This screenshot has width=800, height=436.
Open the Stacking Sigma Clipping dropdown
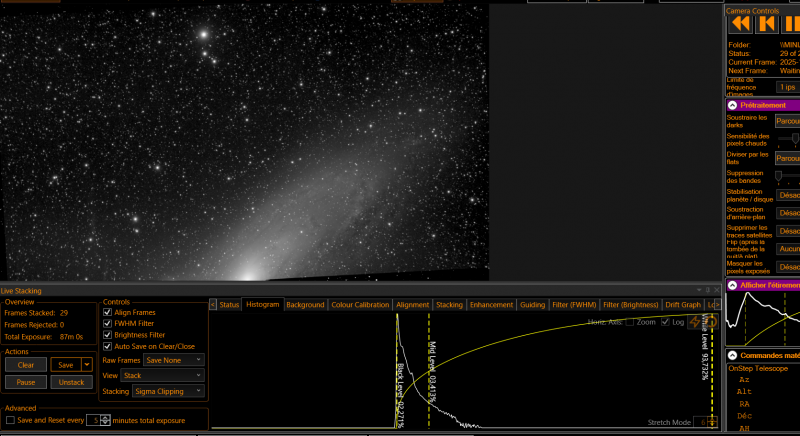[168, 391]
